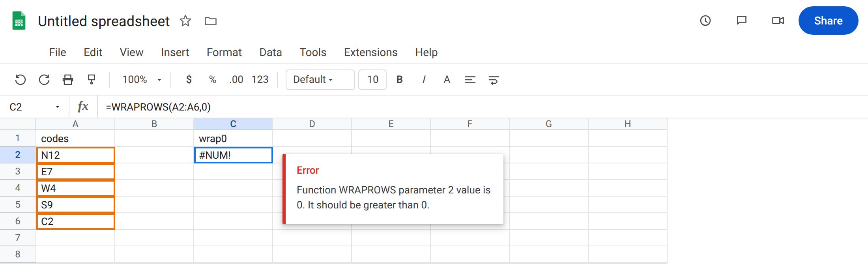
Task: Select the cell containing W4
Action: (x=75, y=188)
